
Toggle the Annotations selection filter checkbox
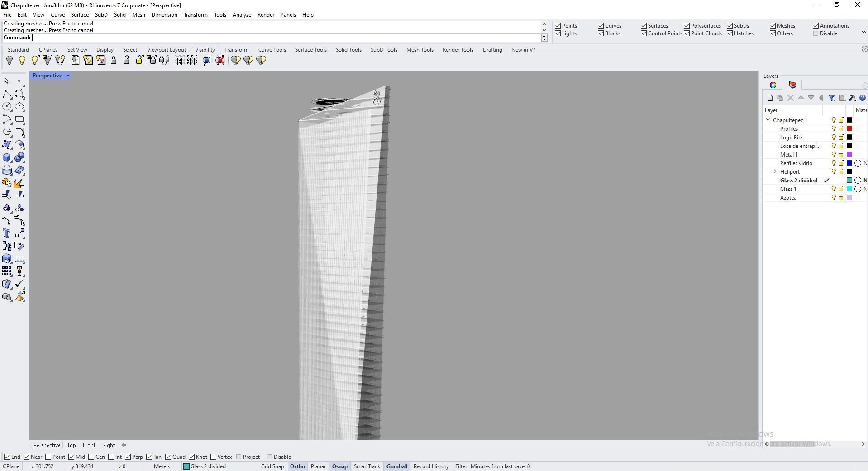(x=816, y=26)
